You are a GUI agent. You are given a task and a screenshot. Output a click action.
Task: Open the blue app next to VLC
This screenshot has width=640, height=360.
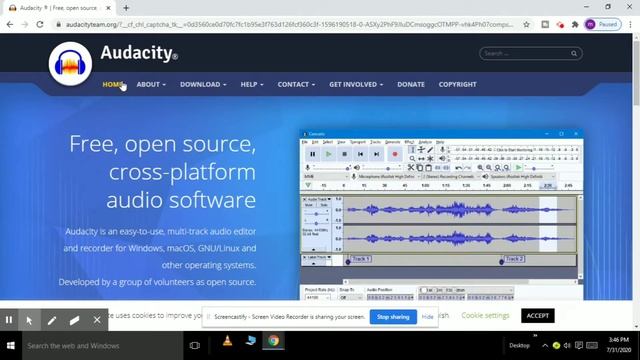(250, 341)
